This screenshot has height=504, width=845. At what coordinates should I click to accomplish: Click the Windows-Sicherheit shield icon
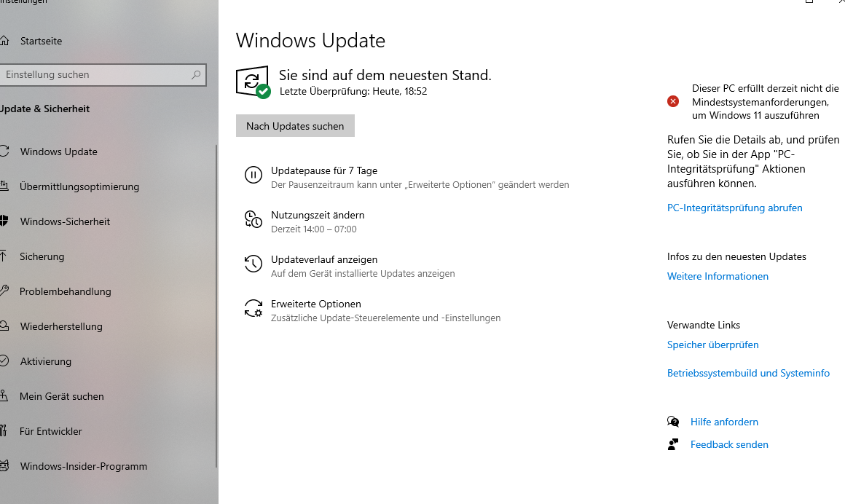tap(4, 221)
